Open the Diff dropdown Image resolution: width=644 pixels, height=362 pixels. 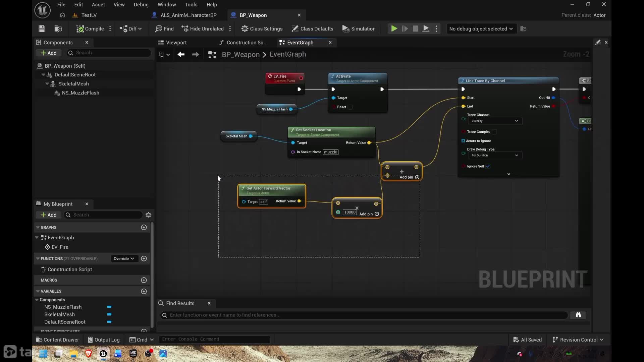pos(131,29)
